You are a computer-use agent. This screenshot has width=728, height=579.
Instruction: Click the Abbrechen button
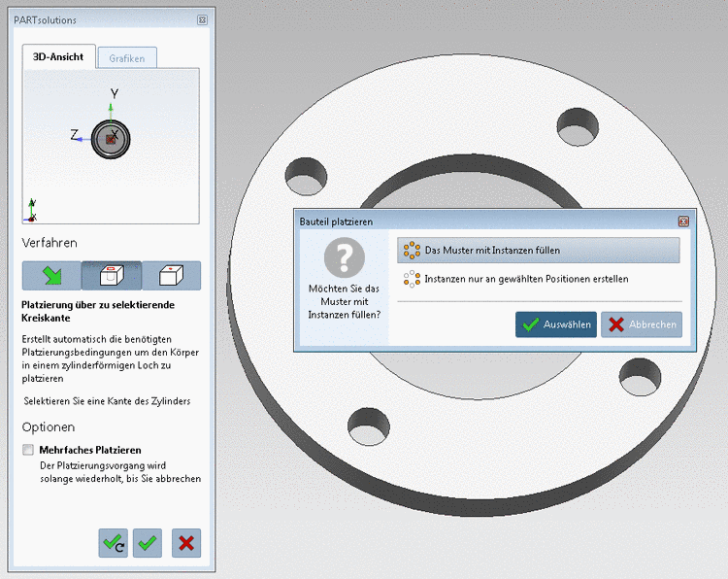[642, 324]
